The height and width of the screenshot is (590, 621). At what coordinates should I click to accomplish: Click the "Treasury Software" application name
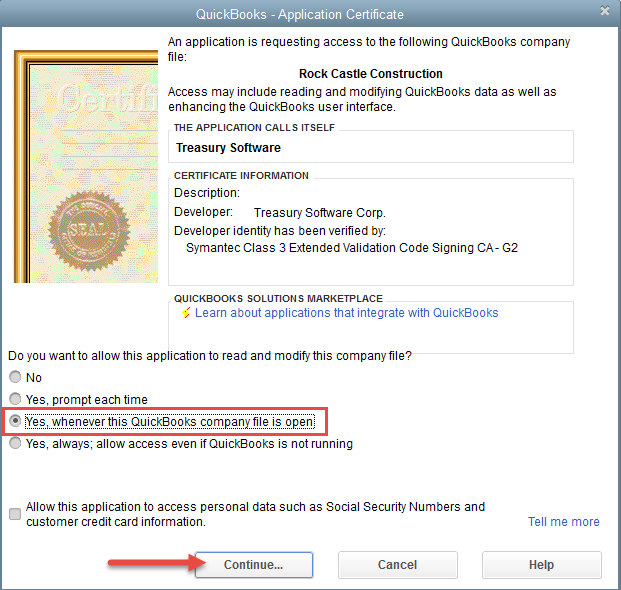tap(229, 148)
